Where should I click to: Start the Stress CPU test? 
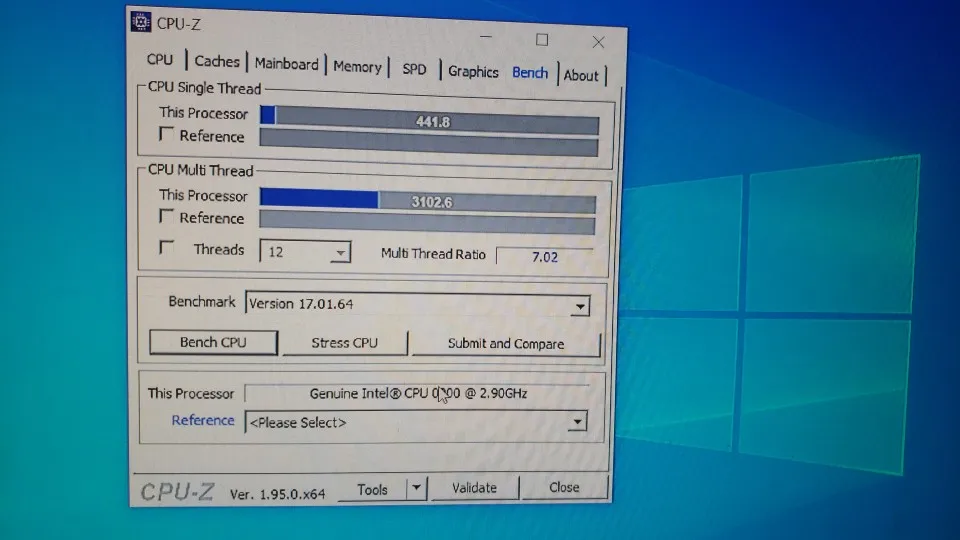click(x=344, y=343)
